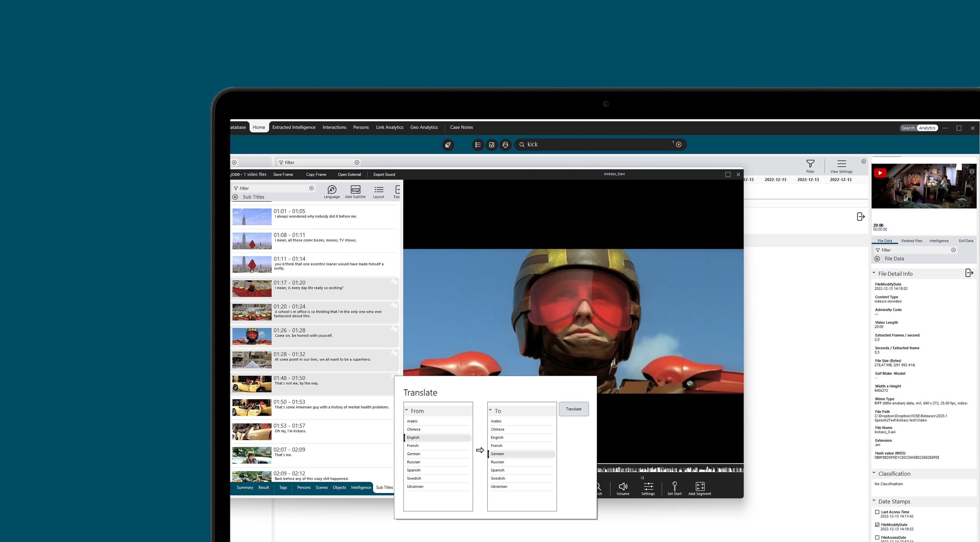Open the Case Notes tab
Screen dimensions: 980x542
tap(461, 127)
